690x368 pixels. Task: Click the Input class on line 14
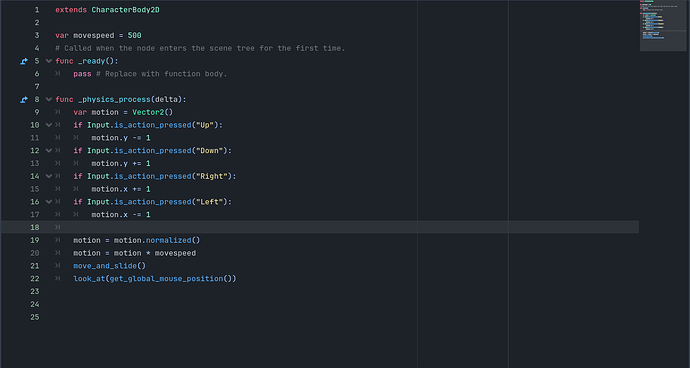(98, 176)
